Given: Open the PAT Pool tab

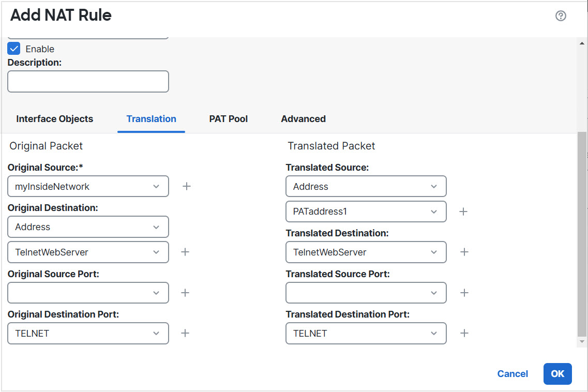Looking at the screenshot, I should pyautogui.click(x=228, y=119).
